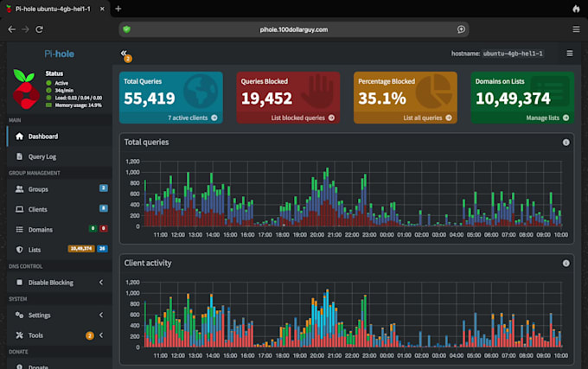The height and width of the screenshot is (369, 588).
Task: Open the Query Log page
Action: [x=60, y=156]
